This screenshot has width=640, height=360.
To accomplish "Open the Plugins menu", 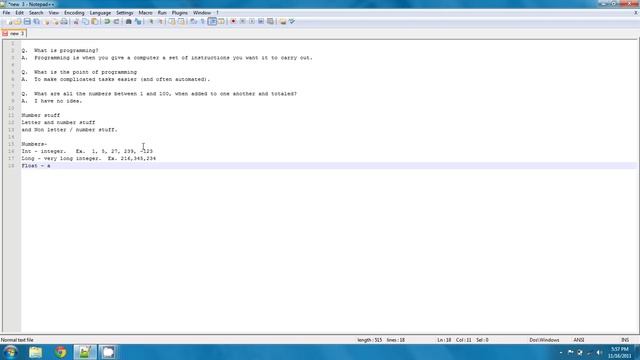I will point(179,13).
